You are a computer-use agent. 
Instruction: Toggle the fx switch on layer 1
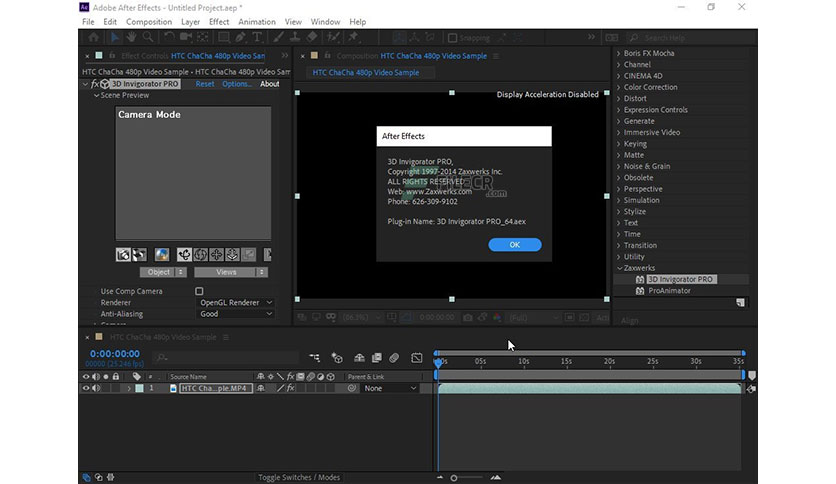point(291,388)
